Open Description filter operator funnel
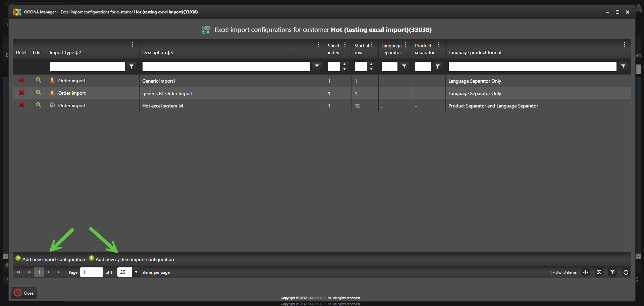The height and width of the screenshot is (306, 644). pyautogui.click(x=317, y=67)
